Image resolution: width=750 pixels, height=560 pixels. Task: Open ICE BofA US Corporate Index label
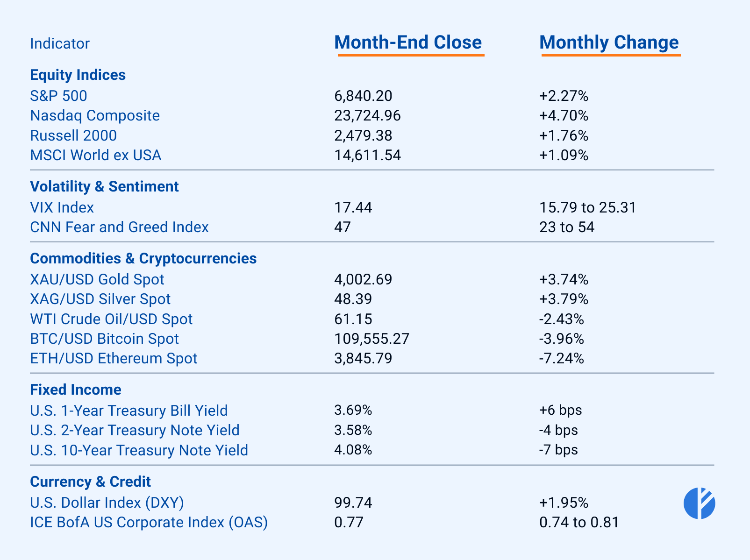pos(149,522)
